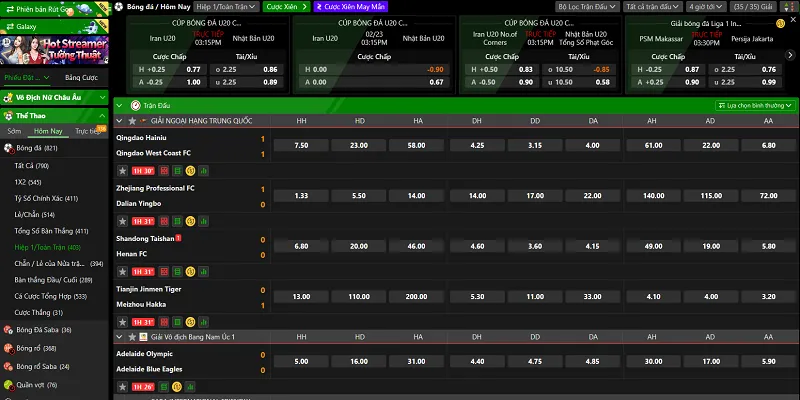The height and width of the screenshot is (400, 800).
Task: Open Phiếu Đặt tab
Action: [27, 78]
